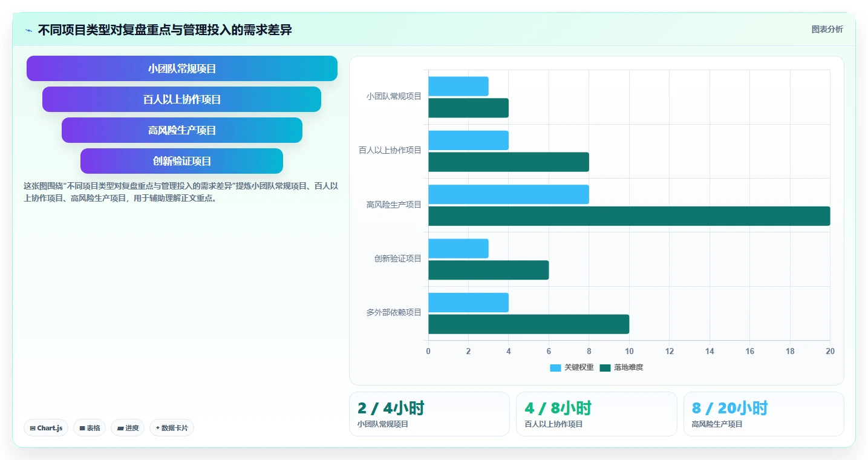
Task: Click the 百人以上协作项目 caption under 4 / 8小时
Action: (553, 424)
